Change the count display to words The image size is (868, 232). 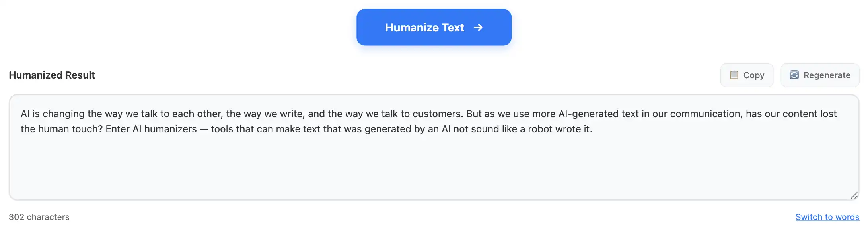(x=827, y=217)
